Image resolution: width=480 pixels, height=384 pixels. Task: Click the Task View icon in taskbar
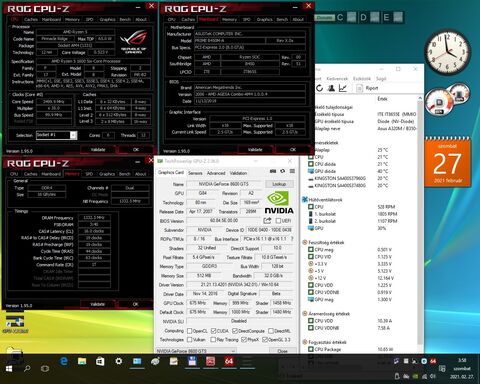click(x=45, y=368)
